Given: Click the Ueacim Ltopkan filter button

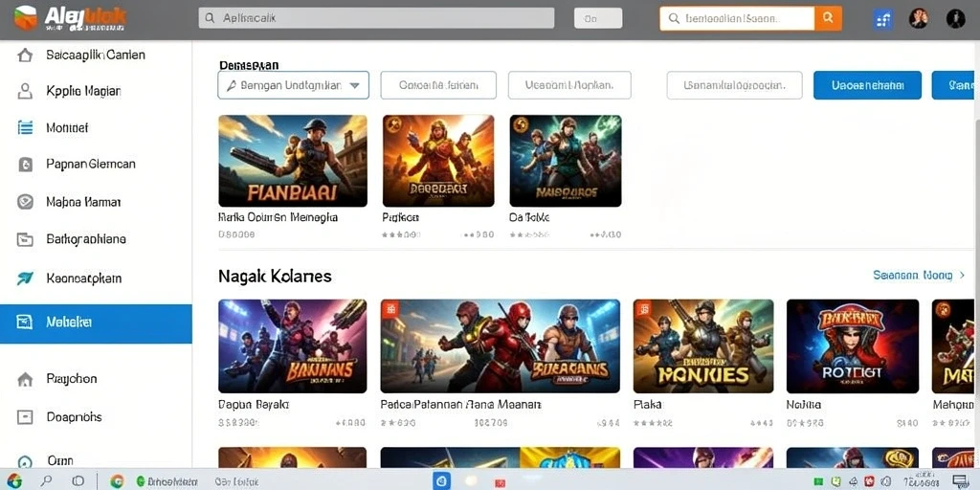Looking at the screenshot, I should point(569,85).
